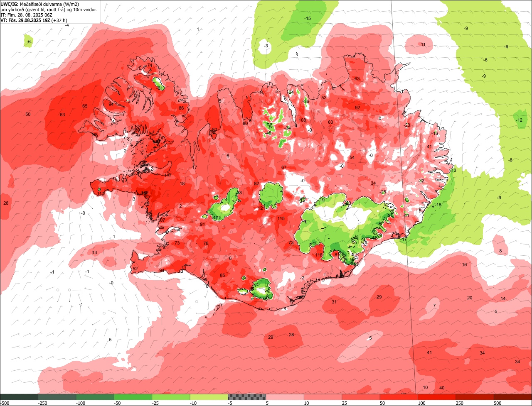Click the red swatch between 50 and 100

(399, 397)
